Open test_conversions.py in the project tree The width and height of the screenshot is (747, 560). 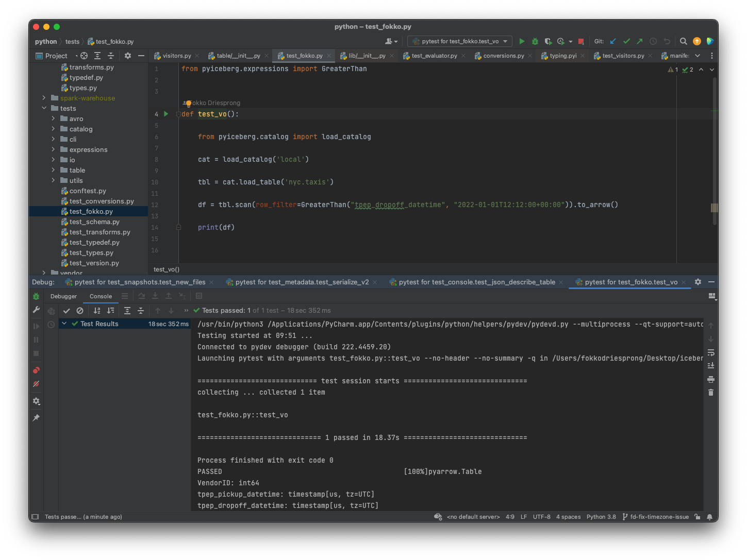102,201
